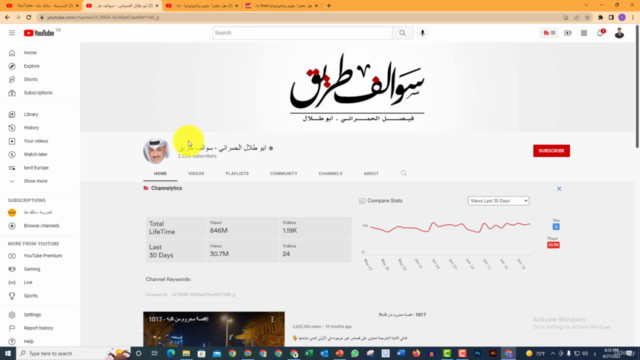The width and height of the screenshot is (640, 360).
Task: Open the Views Last 30 Days dropdown
Action: (x=498, y=201)
